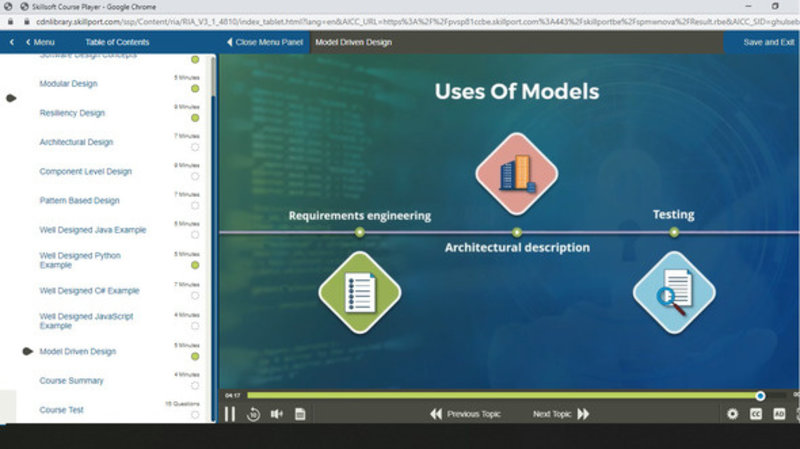Open Pattern Based Design topic
Screen dimensions: 800x449
[80, 201]
